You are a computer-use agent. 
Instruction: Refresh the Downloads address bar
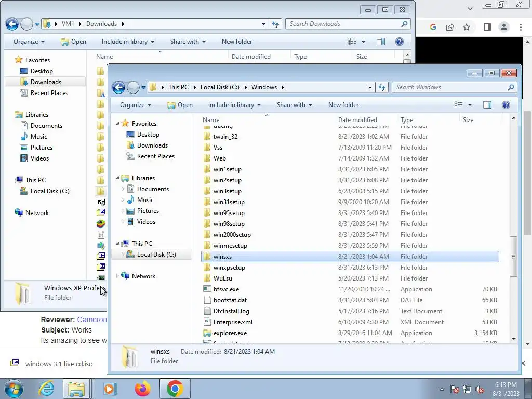275,24
